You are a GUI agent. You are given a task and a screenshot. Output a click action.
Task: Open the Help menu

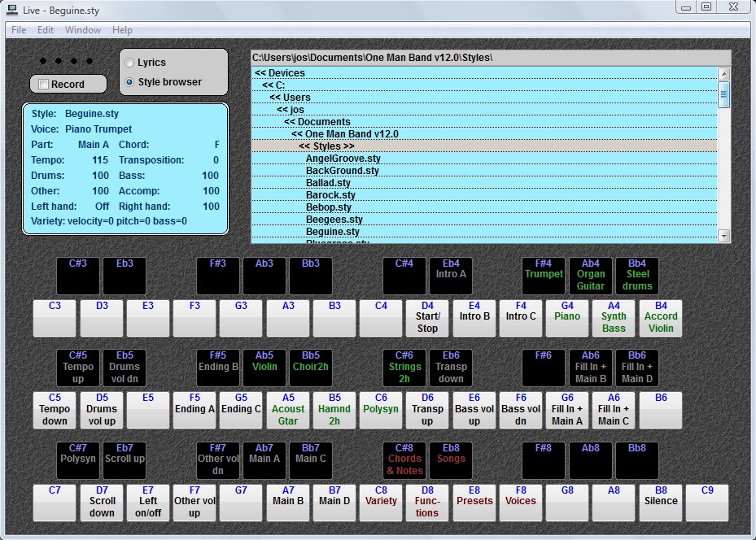coord(122,30)
